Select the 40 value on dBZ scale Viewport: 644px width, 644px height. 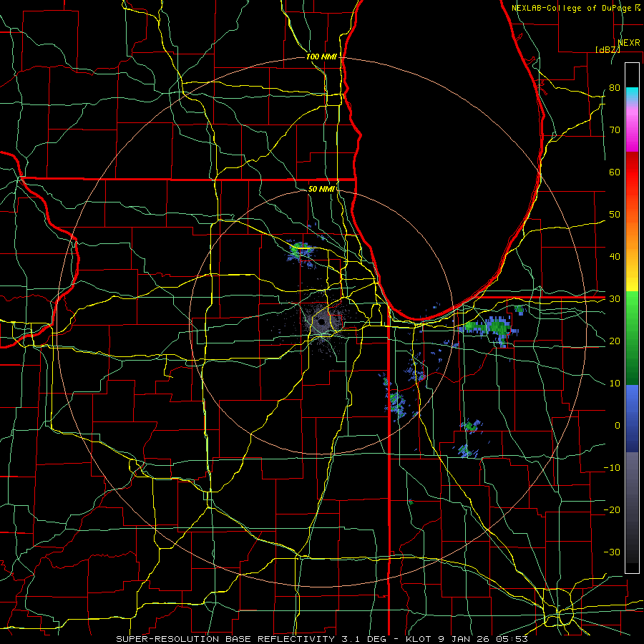point(615,257)
